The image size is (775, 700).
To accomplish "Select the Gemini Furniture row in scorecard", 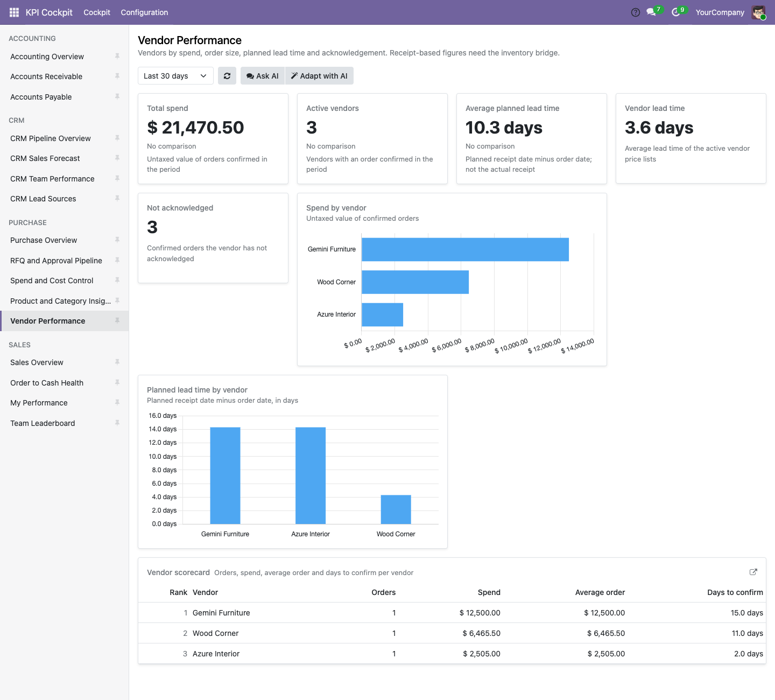I will [452, 613].
